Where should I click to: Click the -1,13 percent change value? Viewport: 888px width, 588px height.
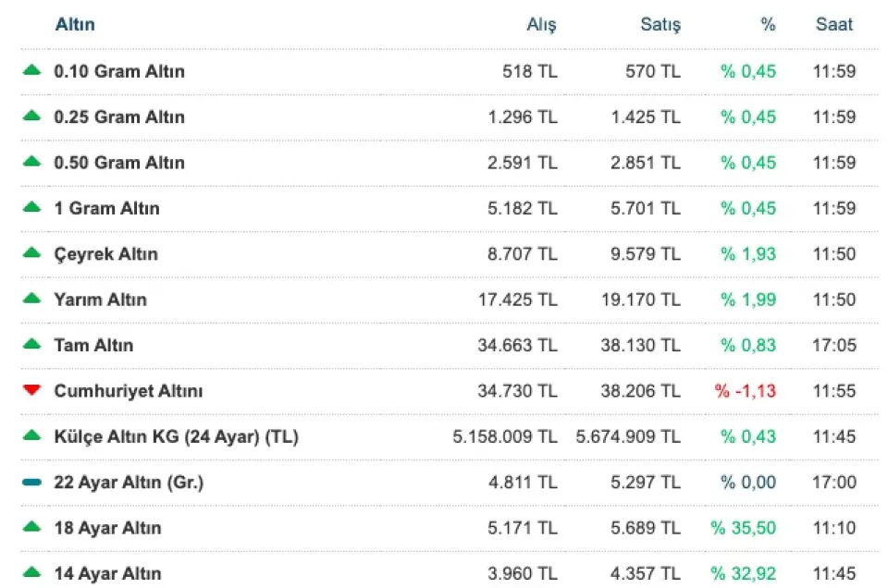pos(746,390)
